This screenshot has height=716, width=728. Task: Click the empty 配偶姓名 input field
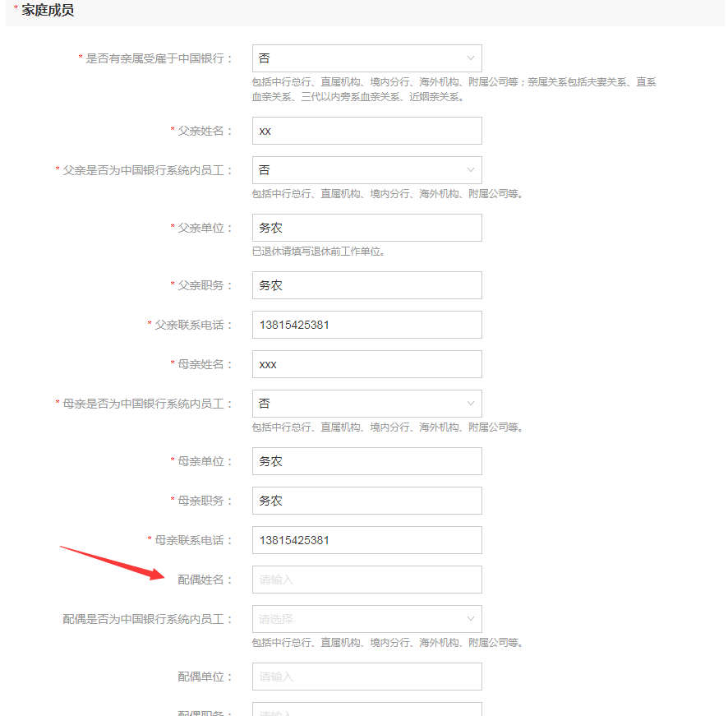point(366,580)
